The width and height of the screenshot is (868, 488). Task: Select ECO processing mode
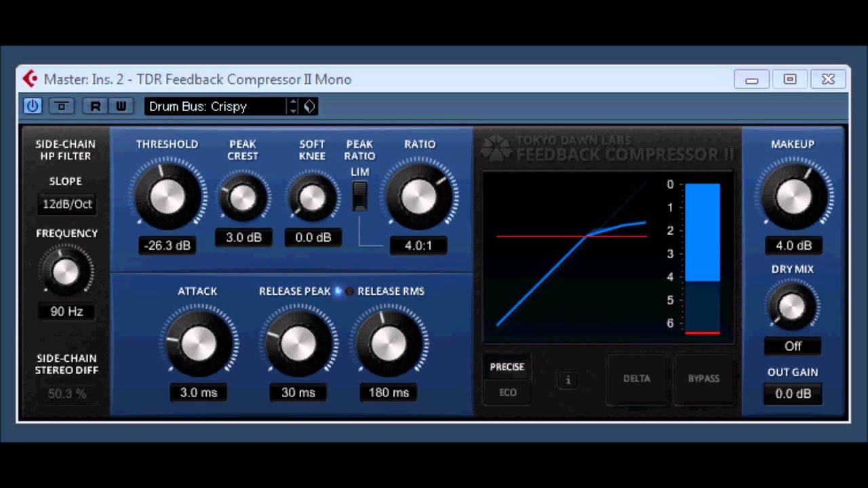click(507, 392)
